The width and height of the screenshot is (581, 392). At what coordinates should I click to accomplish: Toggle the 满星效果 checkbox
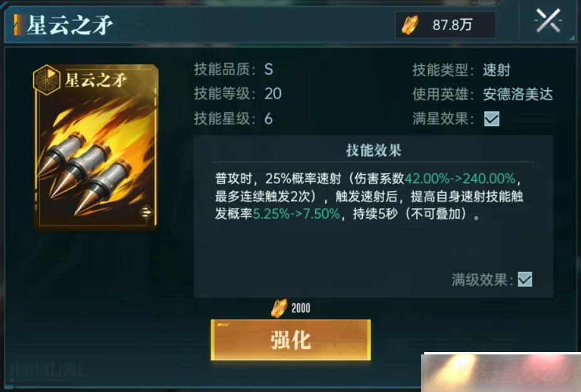pos(491,119)
